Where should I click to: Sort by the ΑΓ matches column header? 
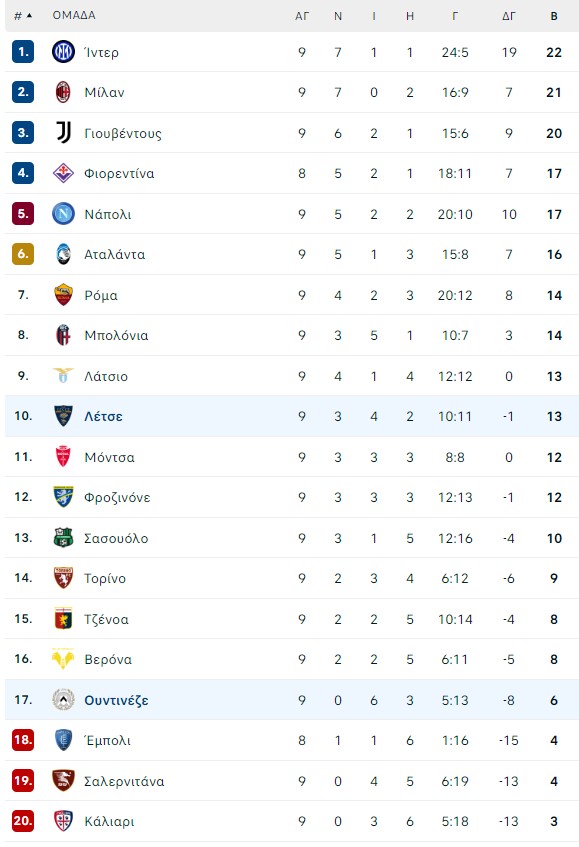point(302,16)
